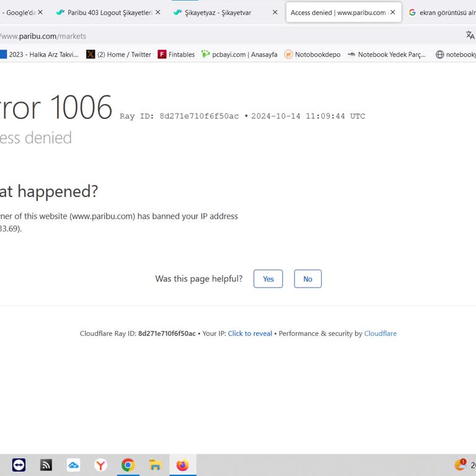Image resolution: width=476 pixels, height=476 pixels.
Task: Switch to Paribu 403 Logout Şikayetleri tab
Action: point(106,12)
